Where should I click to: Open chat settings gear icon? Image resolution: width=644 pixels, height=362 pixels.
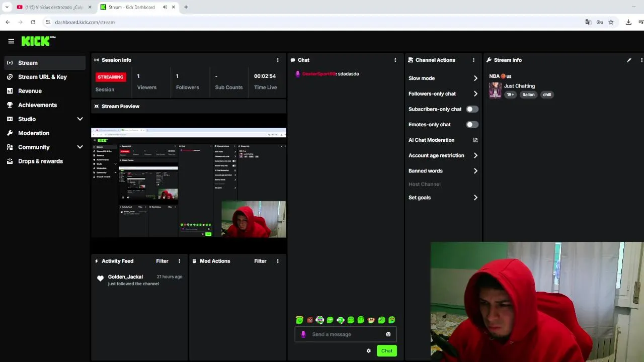point(368,351)
